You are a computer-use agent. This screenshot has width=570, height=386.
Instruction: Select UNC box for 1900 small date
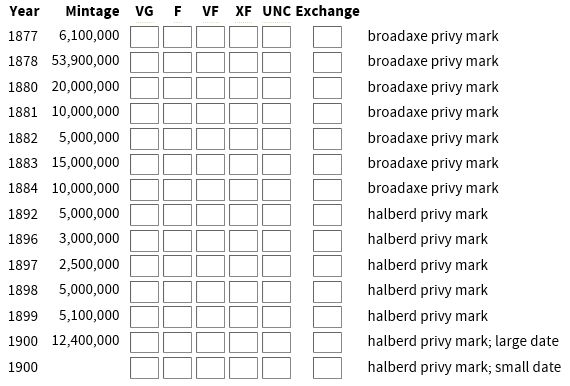pyautogui.click(x=276, y=367)
